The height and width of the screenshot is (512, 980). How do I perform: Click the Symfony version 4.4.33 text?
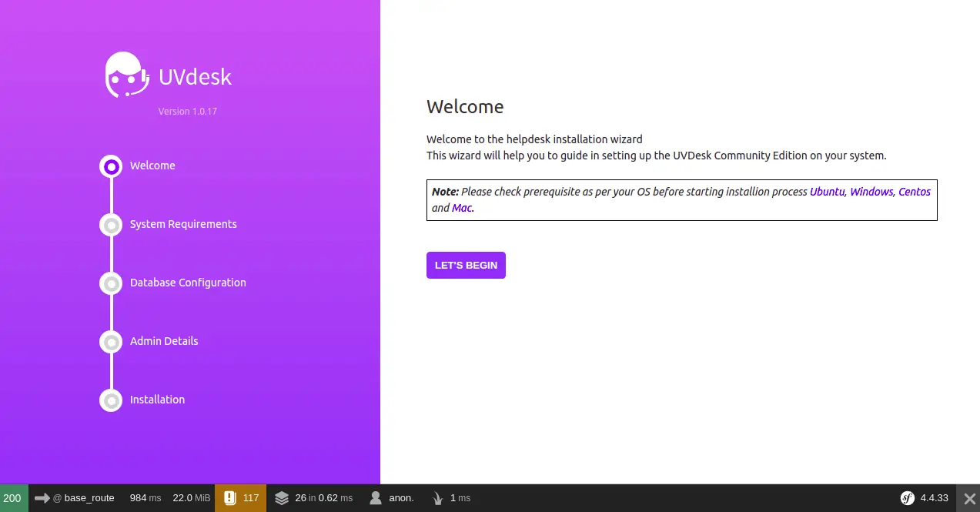point(935,498)
